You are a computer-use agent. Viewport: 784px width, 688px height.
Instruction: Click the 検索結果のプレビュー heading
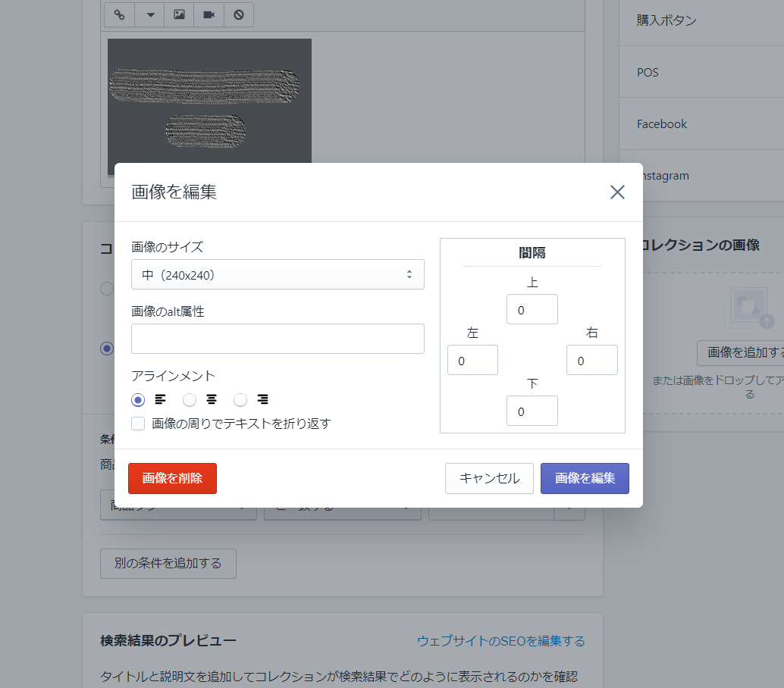[x=168, y=640]
